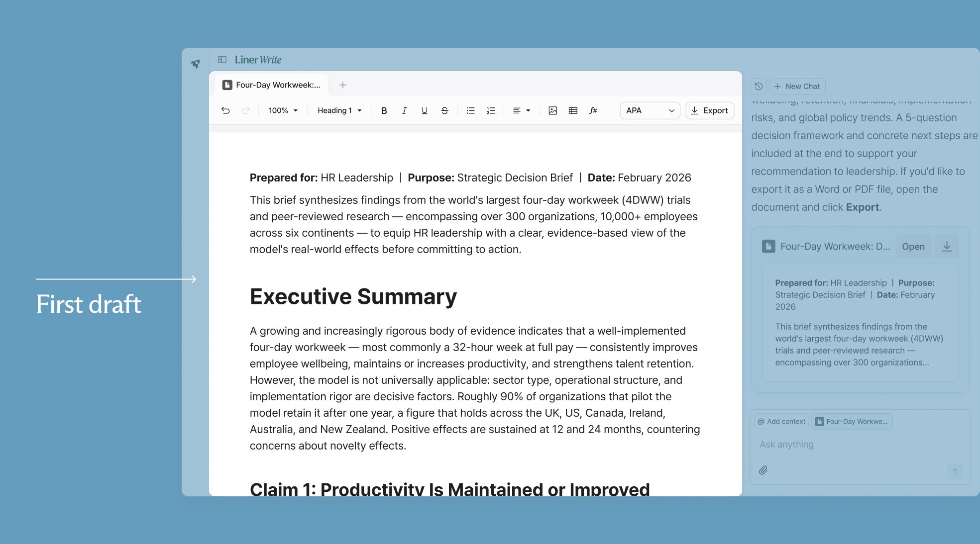This screenshot has height=544, width=980.
Task: Toggle underline formatting
Action: coord(424,110)
